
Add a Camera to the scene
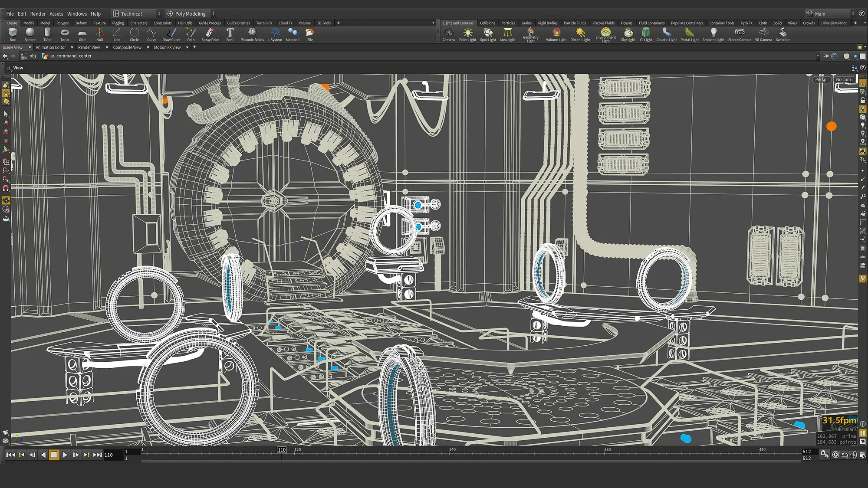[x=449, y=34]
